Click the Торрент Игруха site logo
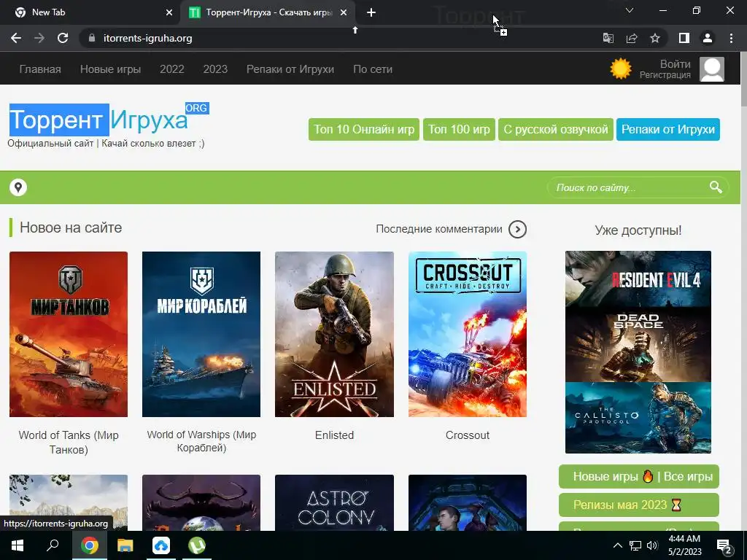This screenshot has height=560, width=747. coord(109,119)
